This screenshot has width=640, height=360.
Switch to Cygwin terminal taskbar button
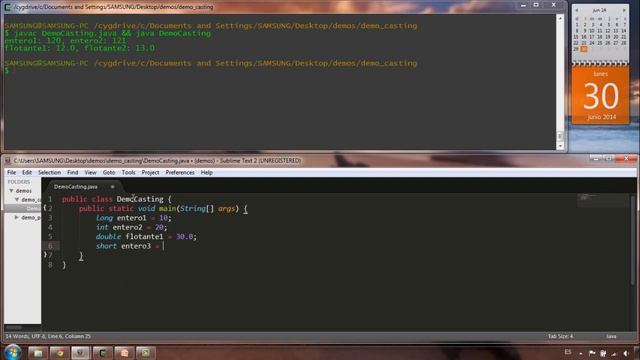[103, 353]
